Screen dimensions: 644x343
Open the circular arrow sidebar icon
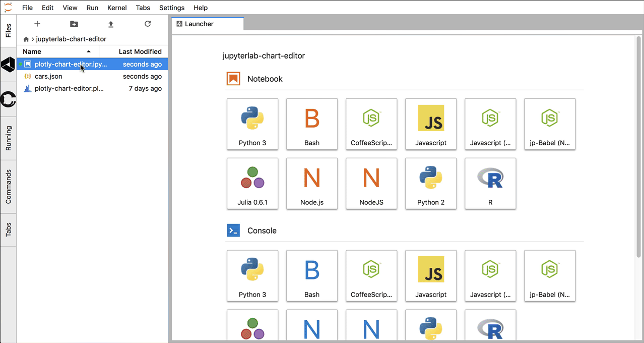coord(8,99)
